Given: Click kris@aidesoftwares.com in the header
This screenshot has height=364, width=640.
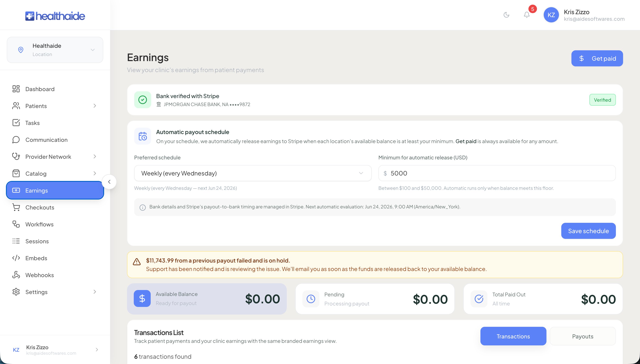Looking at the screenshot, I should pos(594,19).
